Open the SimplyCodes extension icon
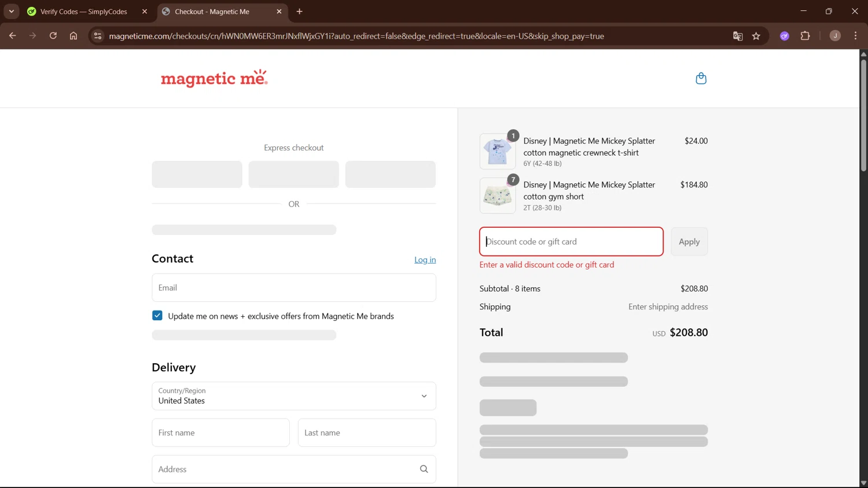Screen dimensions: 868x488 click(785, 36)
